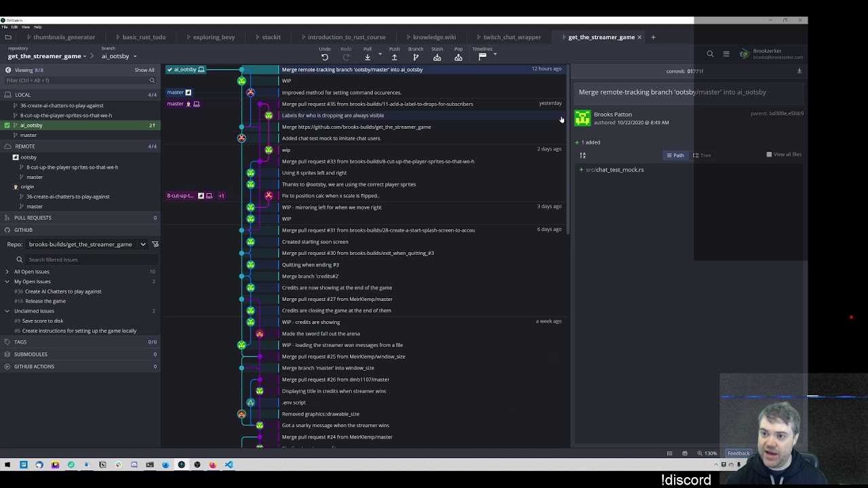Switch to twitch_chat_wrapper tab
The image size is (868, 488).
[512, 37]
